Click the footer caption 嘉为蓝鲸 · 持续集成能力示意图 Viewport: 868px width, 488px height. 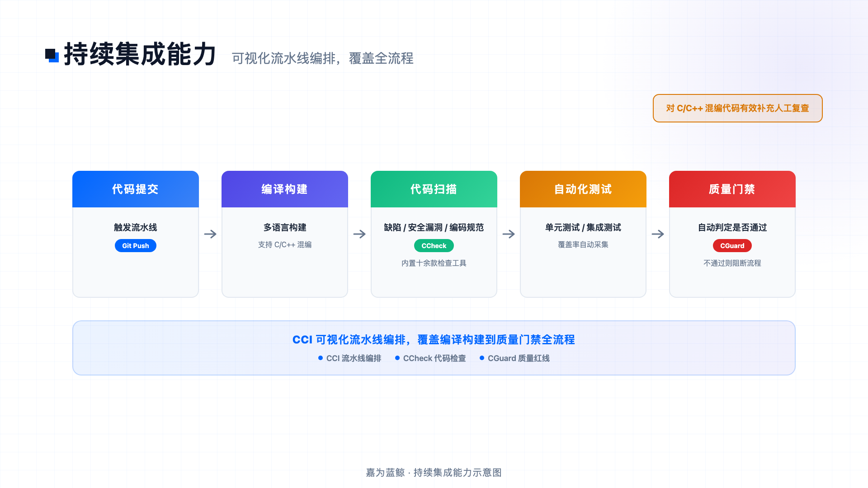coord(434,473)
